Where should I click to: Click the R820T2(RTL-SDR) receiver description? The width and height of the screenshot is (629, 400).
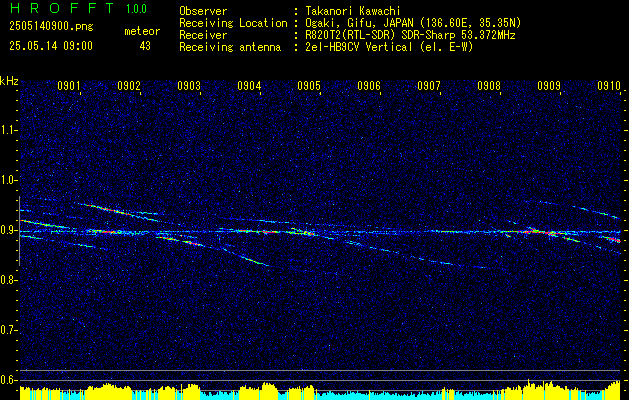coord(408,35)
